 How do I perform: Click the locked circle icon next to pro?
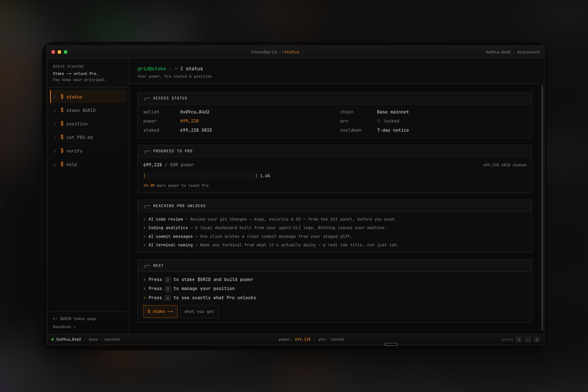379,121
